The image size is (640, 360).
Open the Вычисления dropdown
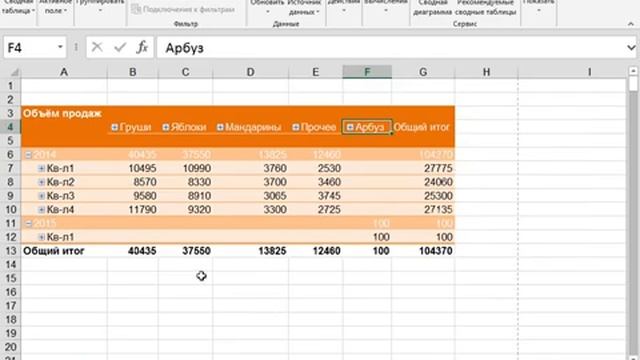pos(386,7)
